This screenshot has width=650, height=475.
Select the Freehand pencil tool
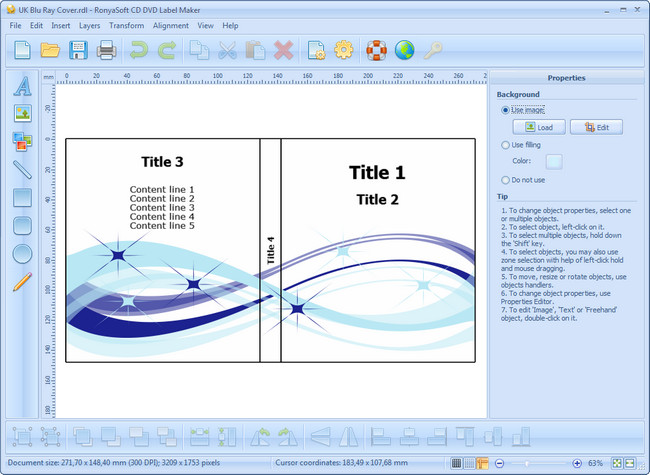click(22, 282)
